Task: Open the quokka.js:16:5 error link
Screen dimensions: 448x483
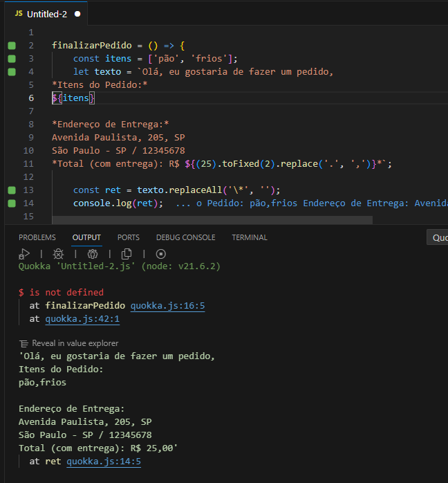Action: pos(167,305)
